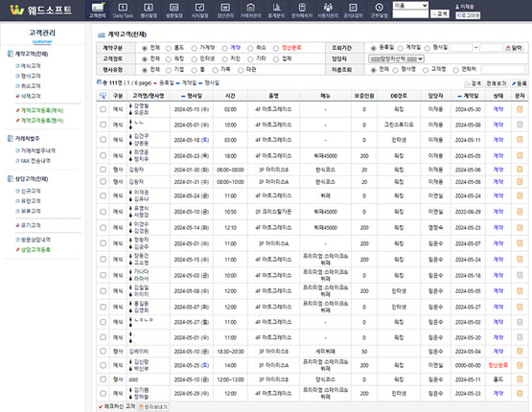This screenshot has height=412, width=532.
Task: Click the SMS icon for the 2022-08-29 contract row
Action: tap(520, 212)
